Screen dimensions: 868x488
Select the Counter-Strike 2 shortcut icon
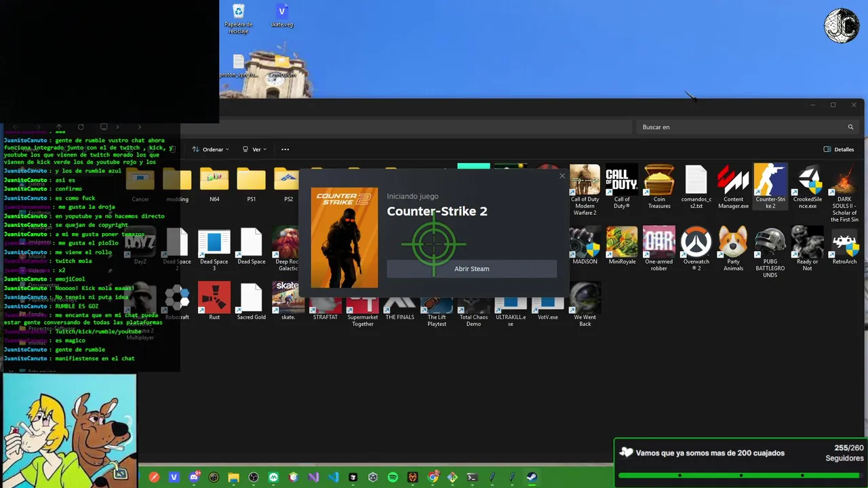coord(770,186)
